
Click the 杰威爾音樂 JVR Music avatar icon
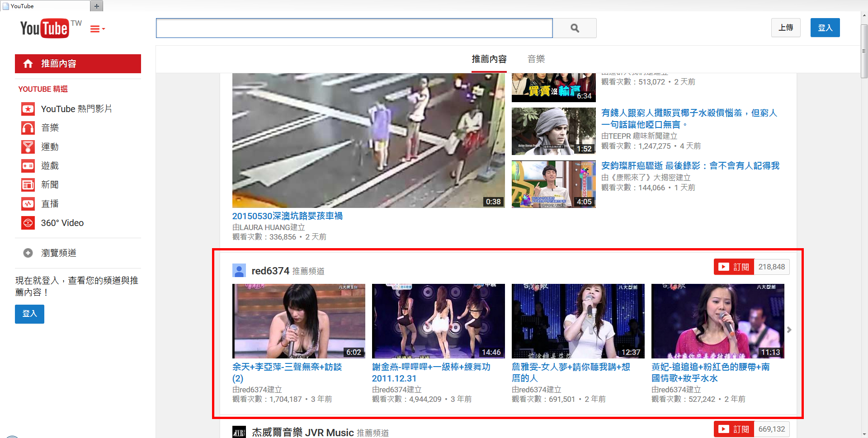click(239, 432)
